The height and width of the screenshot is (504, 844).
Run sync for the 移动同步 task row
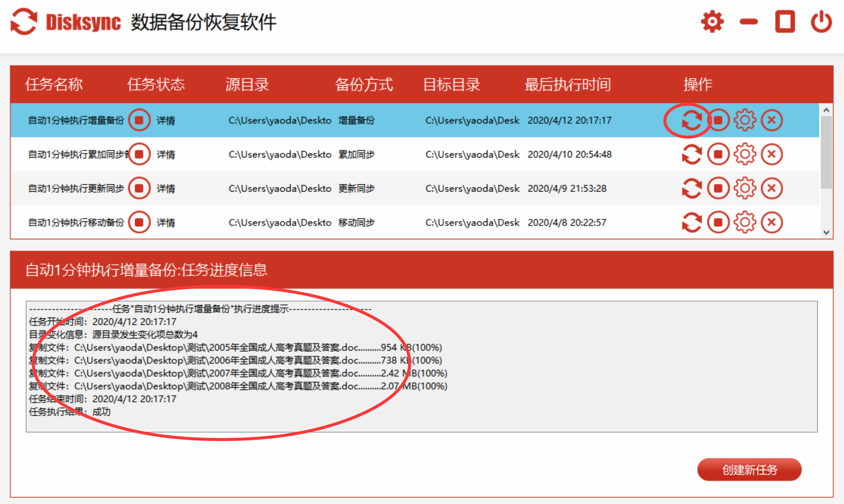coord(691,223)
